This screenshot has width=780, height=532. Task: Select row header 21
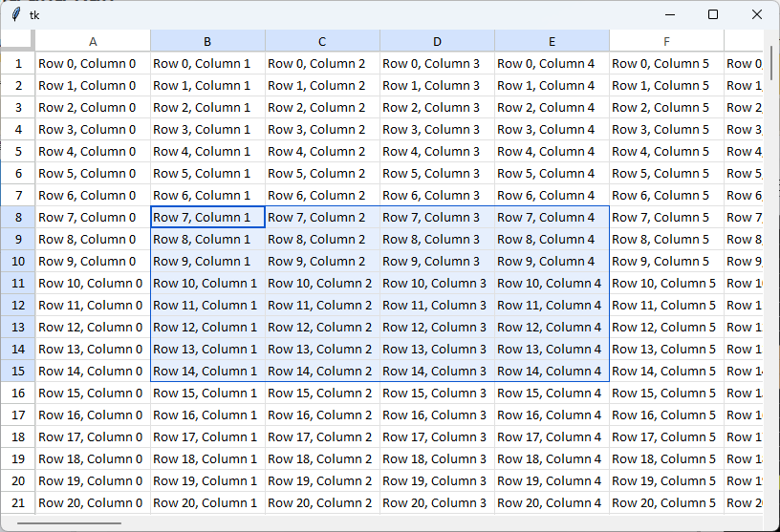click(x=17, y=502)
